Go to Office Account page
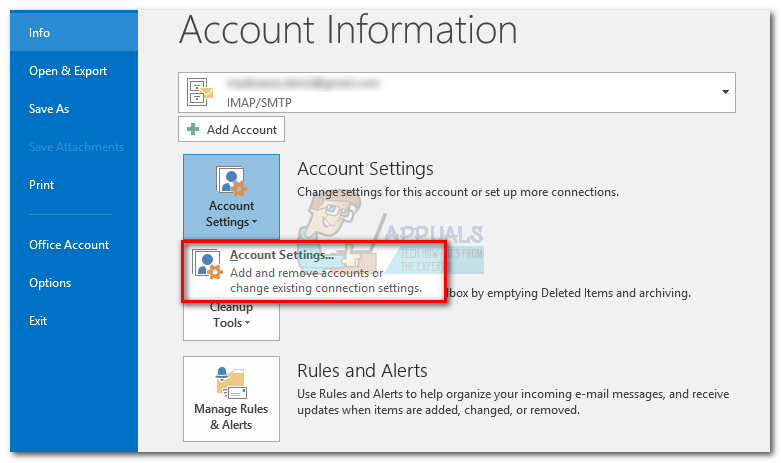This screenshot has width=781, height=463. pyautogui.click(x=69, y=245)
